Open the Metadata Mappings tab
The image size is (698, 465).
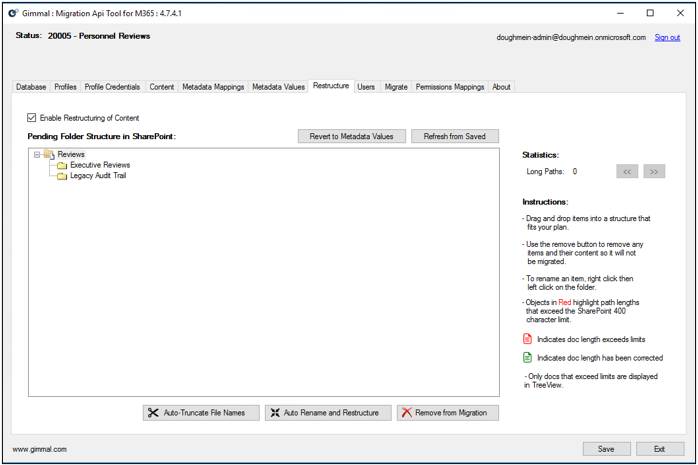[x=213, y=87]
